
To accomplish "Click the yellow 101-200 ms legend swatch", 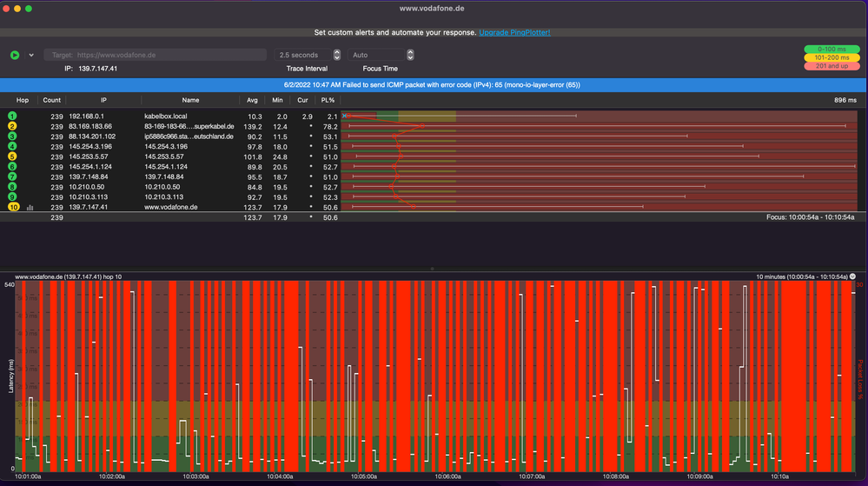I will (x=832, y=57).
